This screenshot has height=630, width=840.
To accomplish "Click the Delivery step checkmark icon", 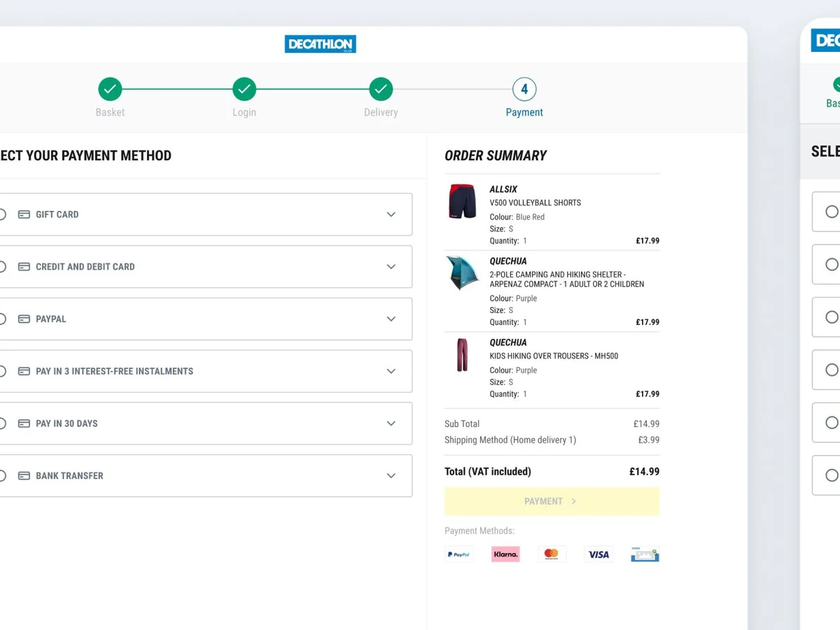I will click(381, 89).
